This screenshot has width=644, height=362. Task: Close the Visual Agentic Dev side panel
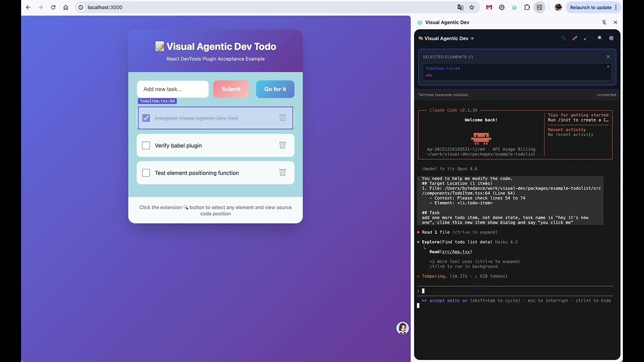click(615, 22)
